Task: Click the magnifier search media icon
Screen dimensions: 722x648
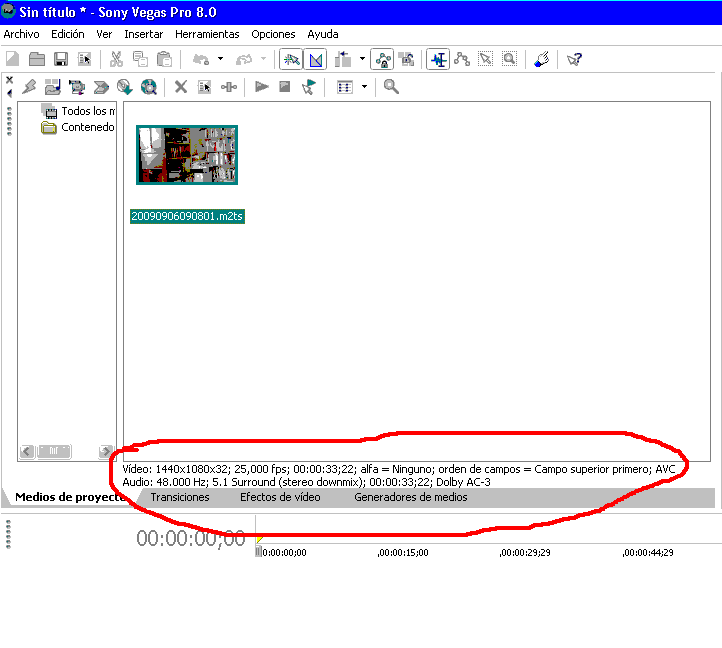Action: [x=391, y=87]
